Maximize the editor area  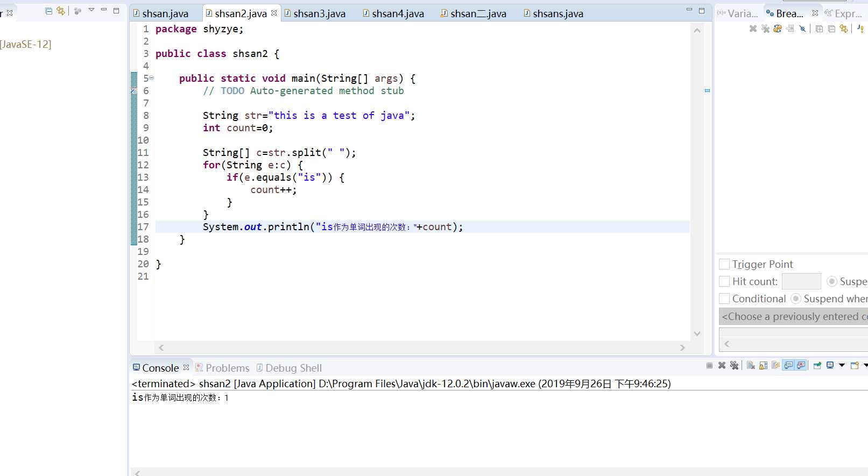pos(702,10)
